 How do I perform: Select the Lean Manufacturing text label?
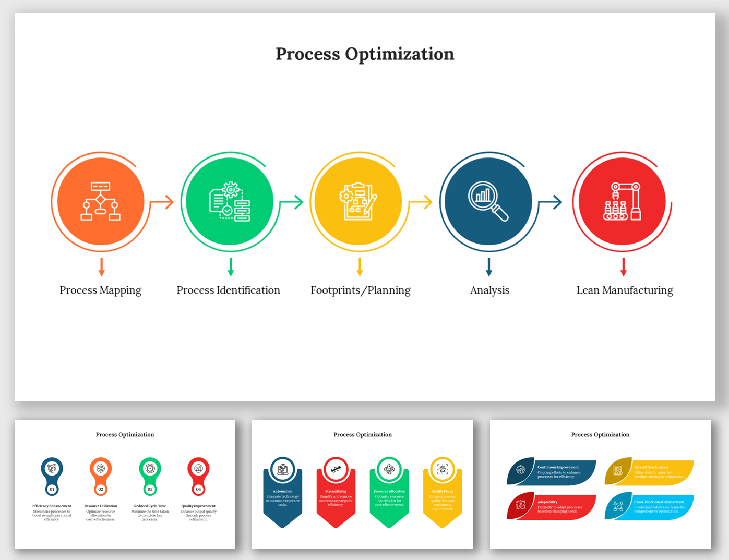tap(625, 290)
